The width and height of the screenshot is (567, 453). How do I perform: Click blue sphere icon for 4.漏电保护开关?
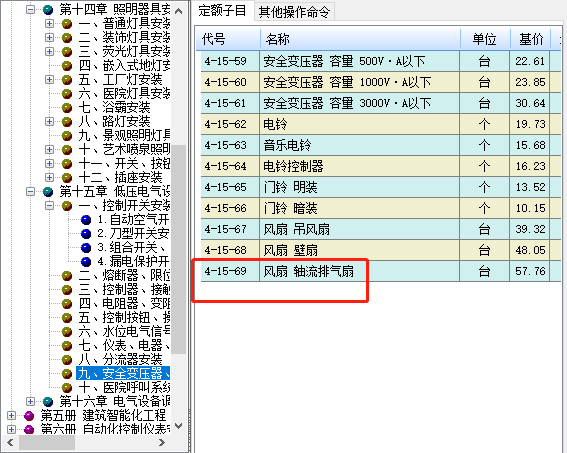click(86, 262)
